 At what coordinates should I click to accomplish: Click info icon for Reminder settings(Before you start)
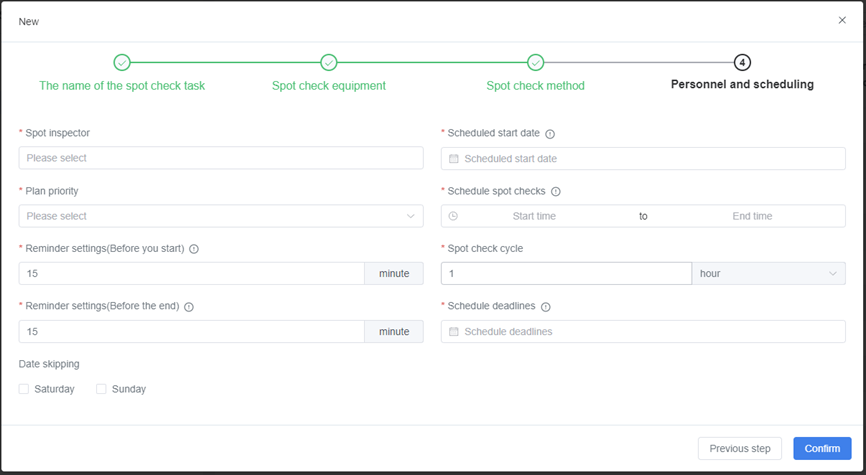tap(194, 249)
